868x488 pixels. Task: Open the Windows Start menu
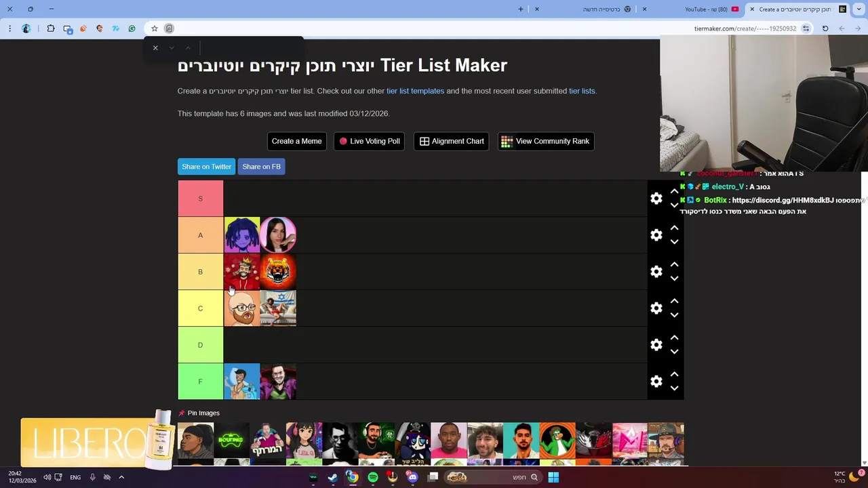pyautogui.click(x=553, y=477)
